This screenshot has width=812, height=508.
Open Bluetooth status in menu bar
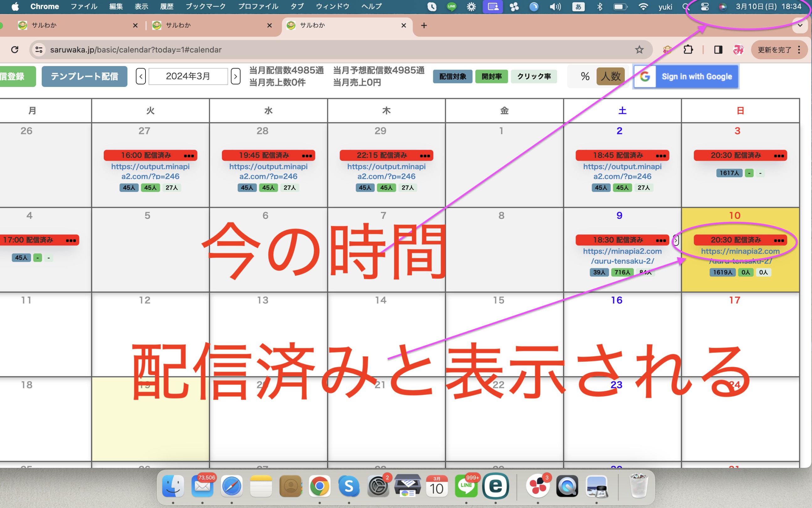click(x=599, y=6)
